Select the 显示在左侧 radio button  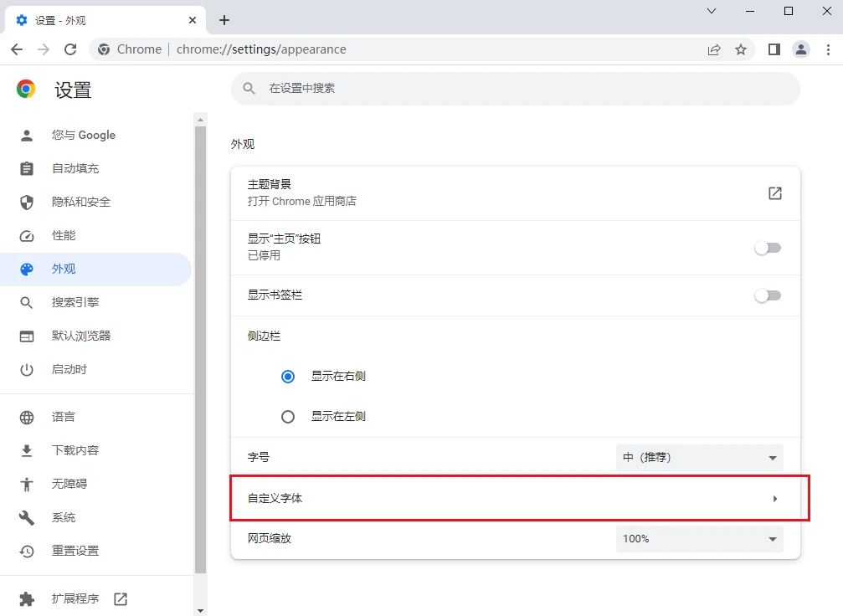click(288, 416)
